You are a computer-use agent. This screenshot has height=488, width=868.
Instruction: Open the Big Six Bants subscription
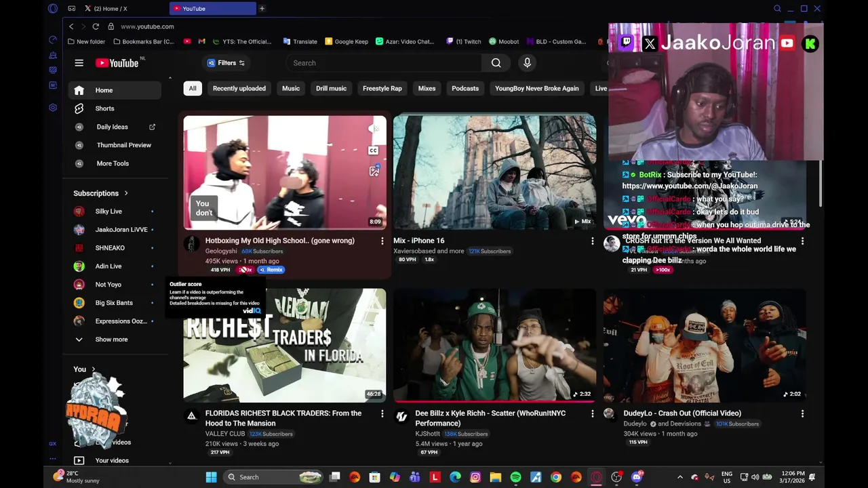point(115,303)
